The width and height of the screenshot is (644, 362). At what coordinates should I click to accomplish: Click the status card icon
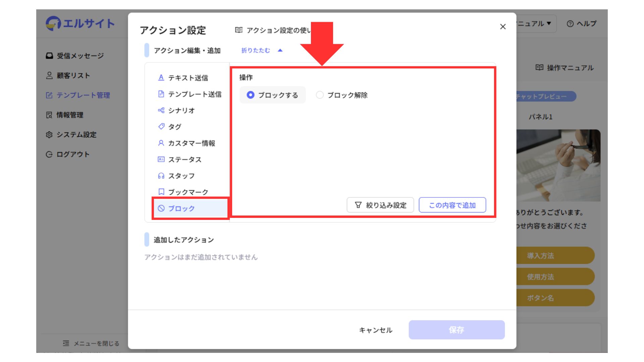[x=161, y=160]
